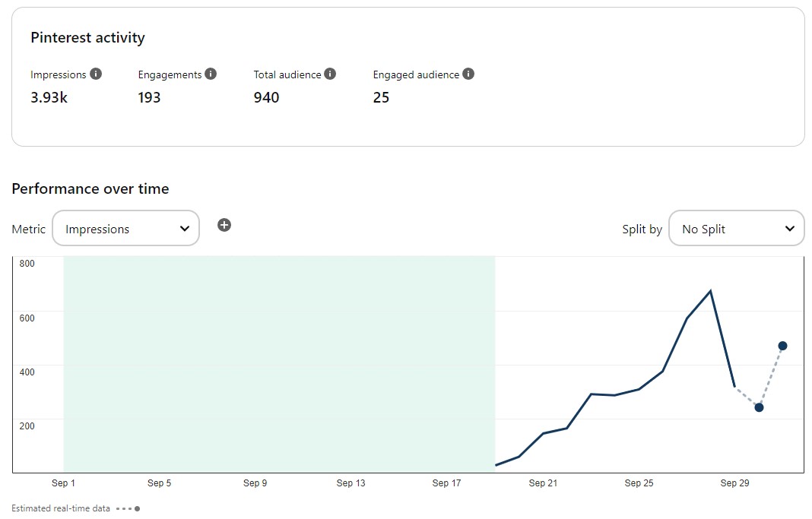Click the Sep 9 axis label
The width and height of the screenshot is (812, 519).
(x=255, y=483)
